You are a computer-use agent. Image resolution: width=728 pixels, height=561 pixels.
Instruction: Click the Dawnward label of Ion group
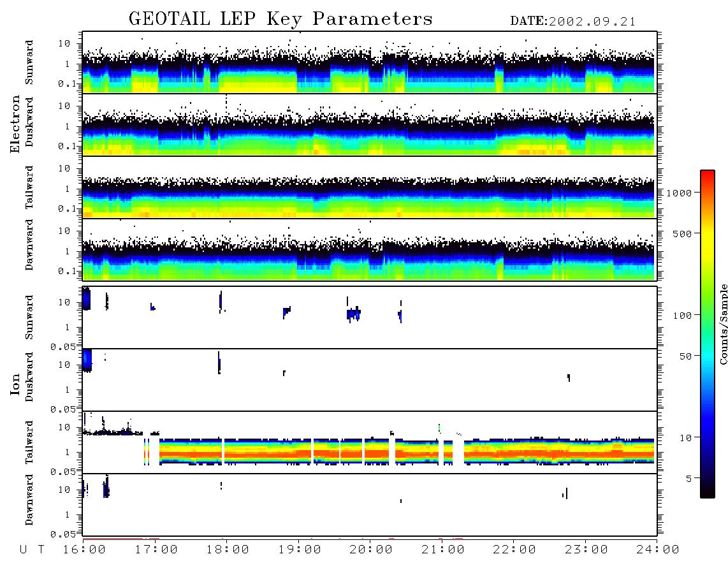pos(29,500)
